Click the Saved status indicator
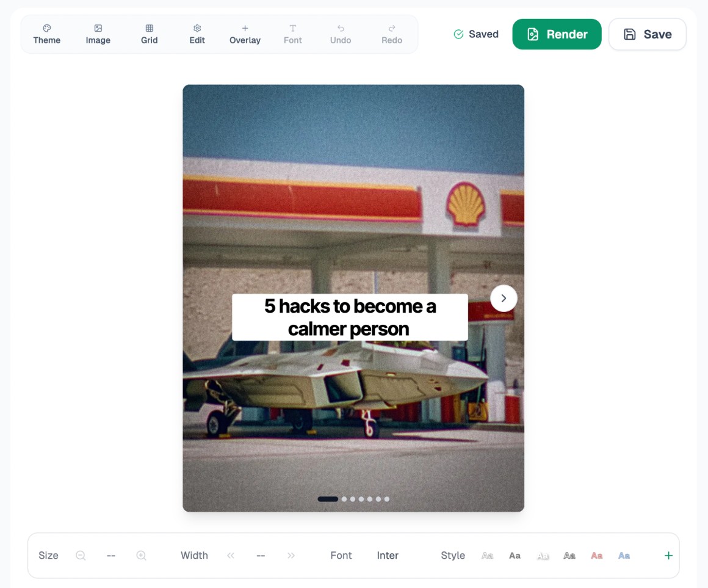The height and width of the screenshot is (588, 708). point(476,34)
